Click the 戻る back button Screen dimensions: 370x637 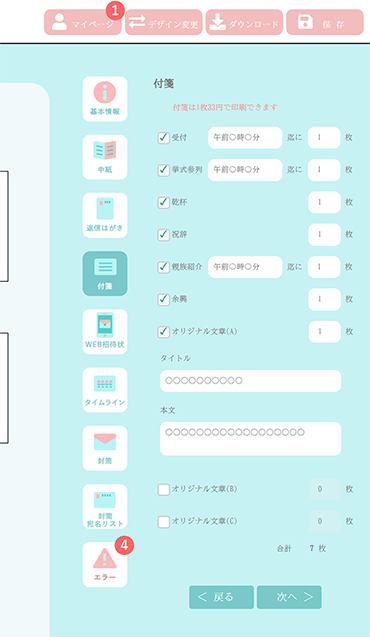coord(221,597)
